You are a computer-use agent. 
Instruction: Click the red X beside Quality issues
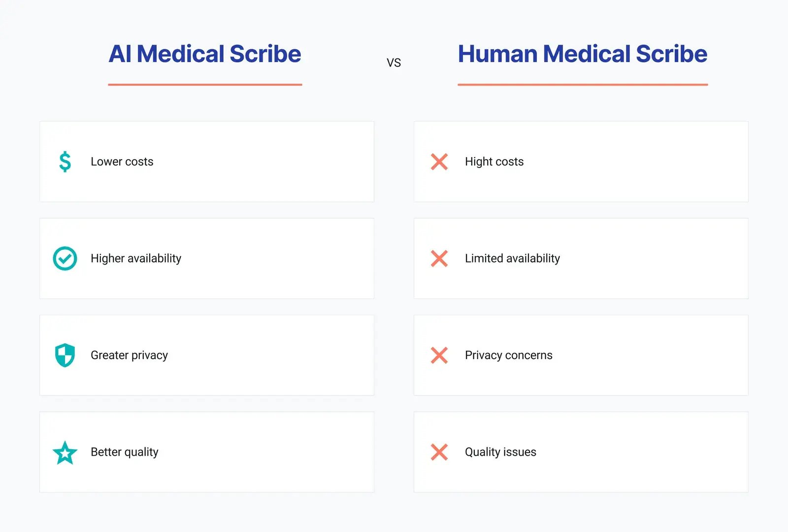439,452
